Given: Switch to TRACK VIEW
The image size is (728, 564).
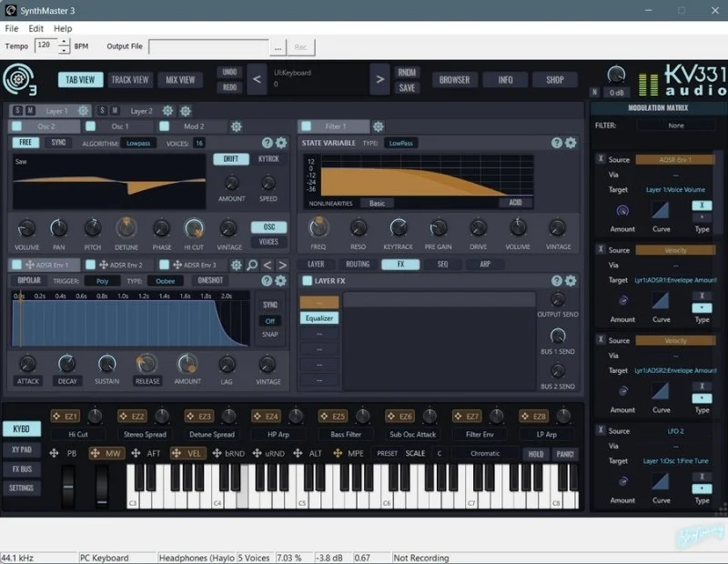Looking at the screenshot, I should tap(130, 80).
